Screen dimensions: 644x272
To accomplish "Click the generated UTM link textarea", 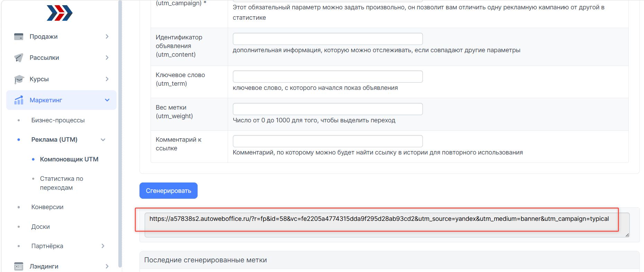I will click(387, 225).
